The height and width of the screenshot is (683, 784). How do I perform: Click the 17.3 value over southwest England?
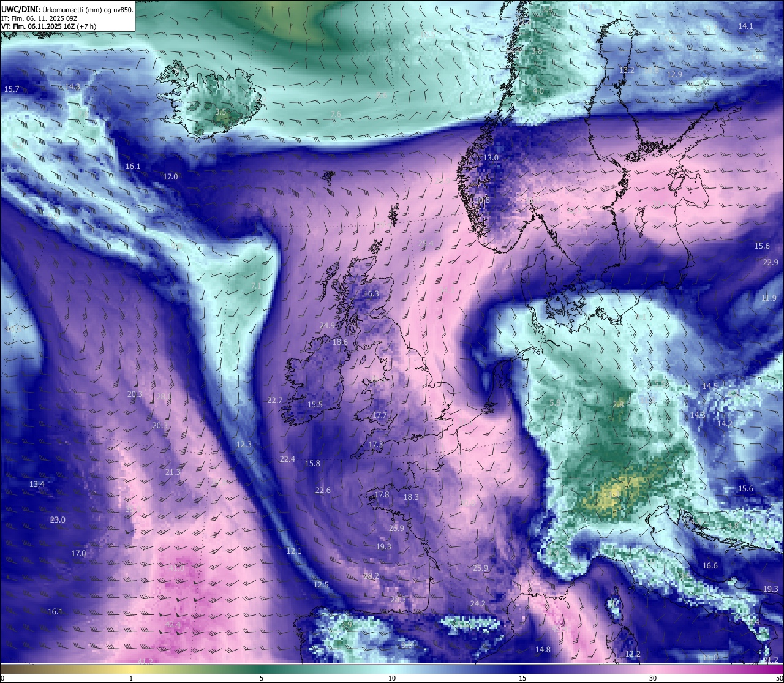click(x=375, y=444)
